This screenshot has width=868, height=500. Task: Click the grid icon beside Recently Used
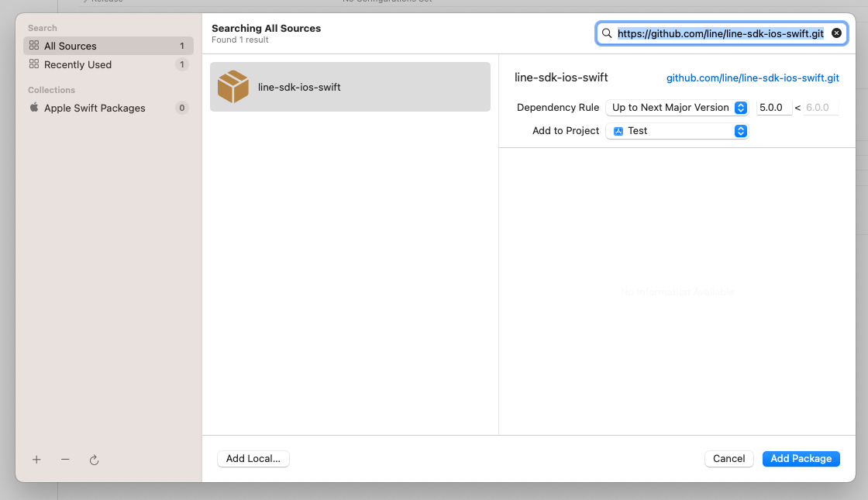click(x=34, y=64)
